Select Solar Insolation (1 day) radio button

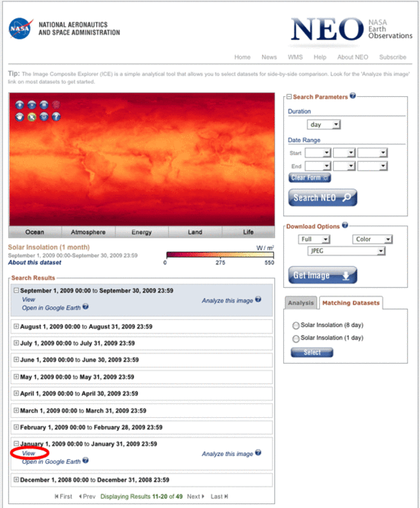pyautogui.click(x=296, y=338)
